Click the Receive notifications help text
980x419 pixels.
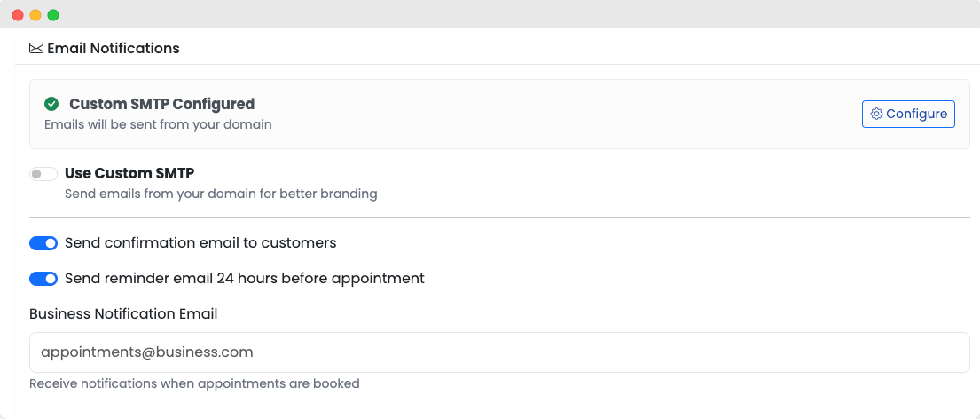(x=194, y=384)
